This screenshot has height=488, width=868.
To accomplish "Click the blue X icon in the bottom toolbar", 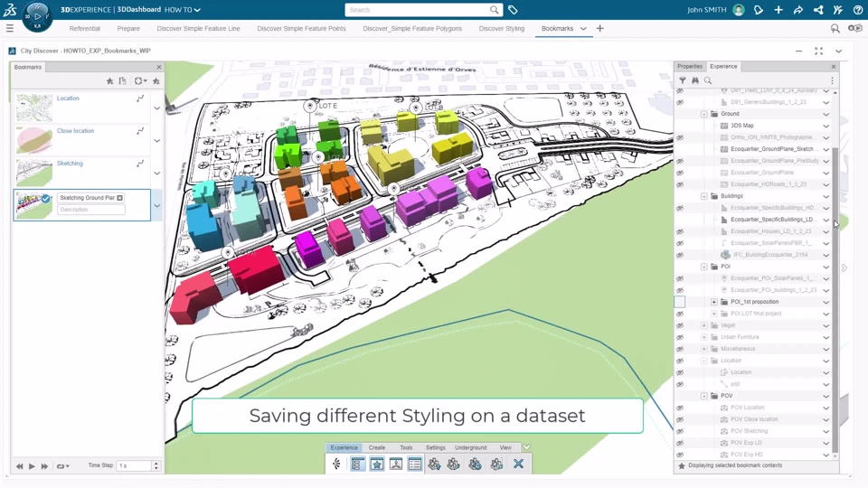I will pos(518,464).
